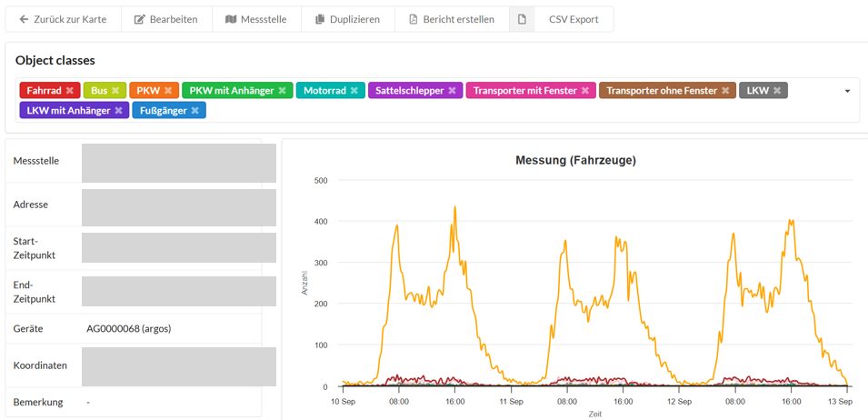The width and height of the screenshot is (868, 420).
Task: Open the Bearbeiten edit button
Action: click(x=166, y=19)
